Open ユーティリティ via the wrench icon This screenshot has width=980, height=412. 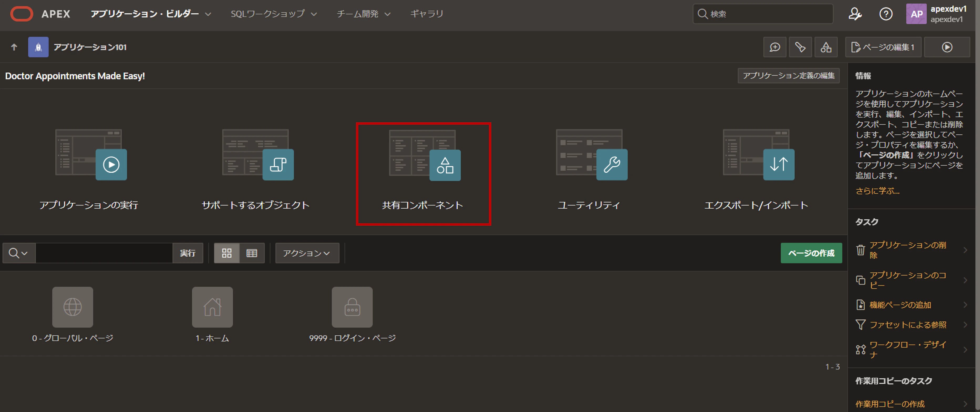coord(612,165)
